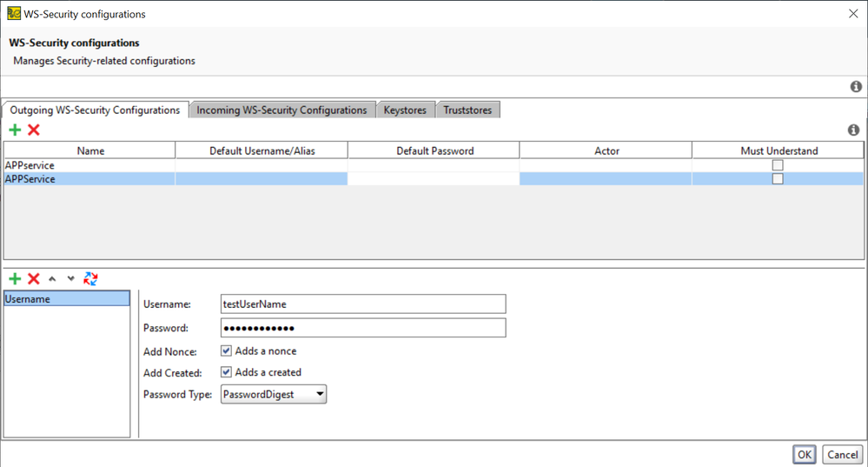The height and width of the screenshot is (467, 868).
Task: Click the red-blue arrows icon in entry toolbar
Action: 90,278
